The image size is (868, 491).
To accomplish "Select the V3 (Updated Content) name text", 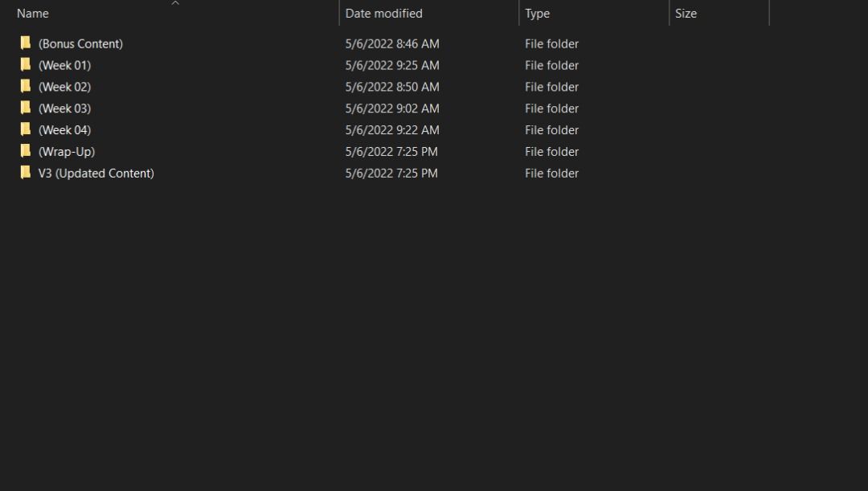I will 96,173.
